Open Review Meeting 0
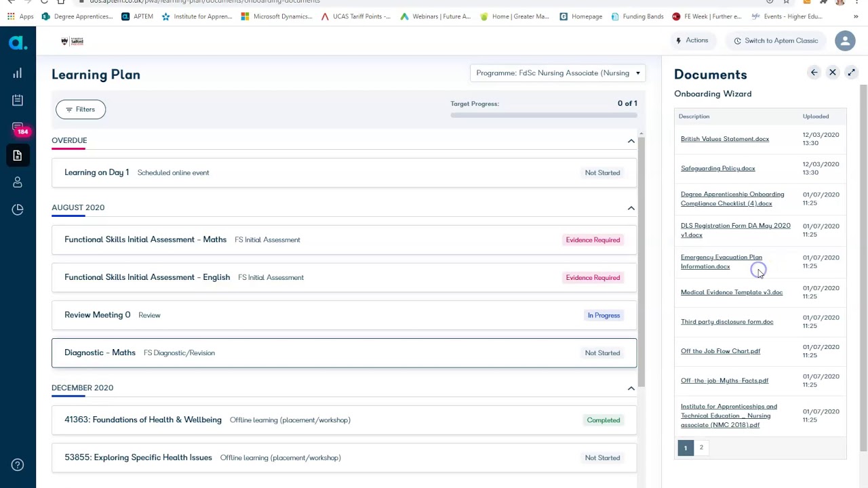This screenshot has height=488, width=868. point(344,315)
